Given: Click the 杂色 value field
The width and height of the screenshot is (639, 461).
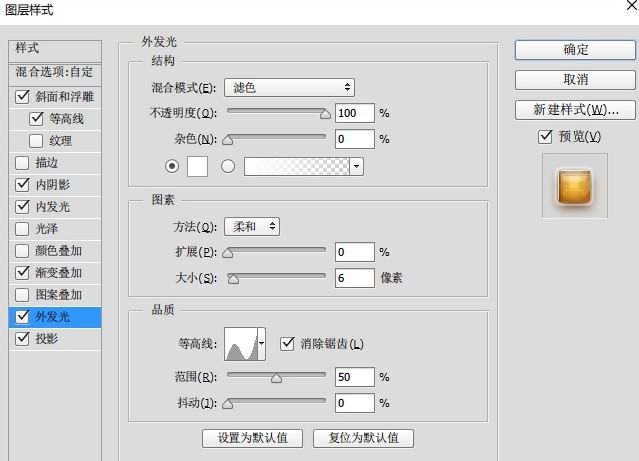Looking at the screenshot, I should coord(355,139).
